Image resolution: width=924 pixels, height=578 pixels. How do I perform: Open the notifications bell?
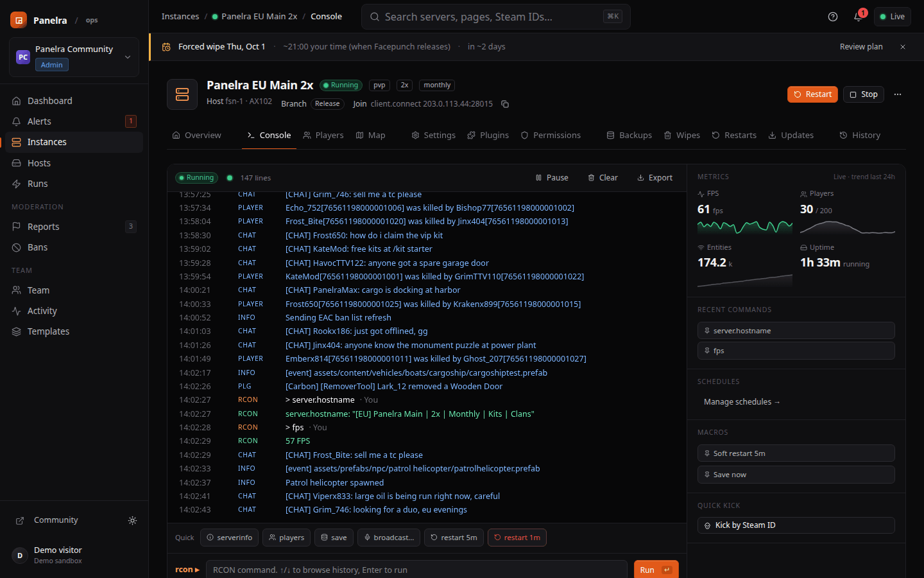pyautogui.click(x=858, y=17)
